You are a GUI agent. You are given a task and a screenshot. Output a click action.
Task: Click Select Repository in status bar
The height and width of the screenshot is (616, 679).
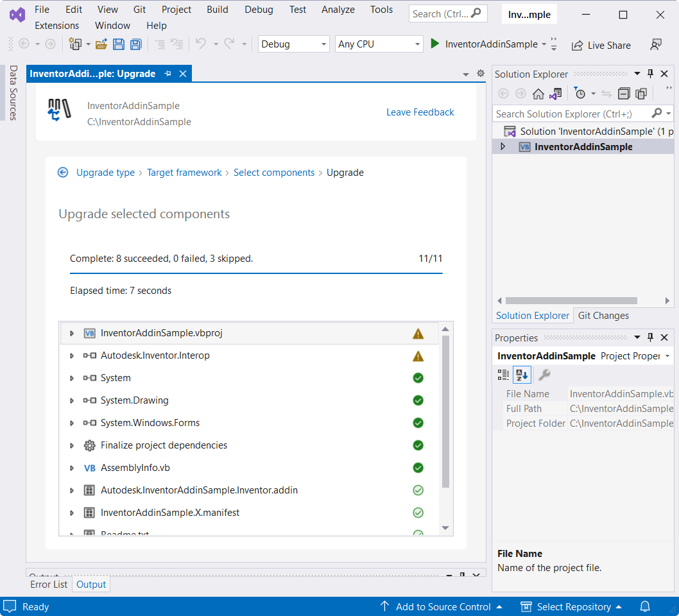point(571,606)
